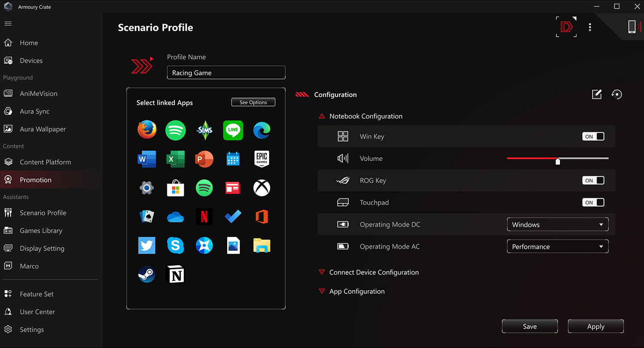Select the Netflix app icon
This screenshot has width=644, height=348.
tap(204, 217)
